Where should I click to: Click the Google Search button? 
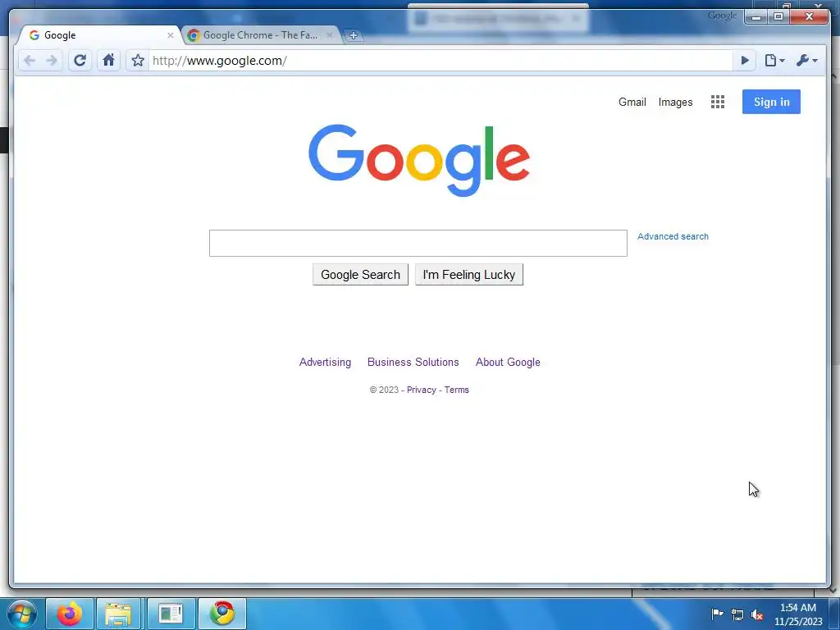(361, 275)
